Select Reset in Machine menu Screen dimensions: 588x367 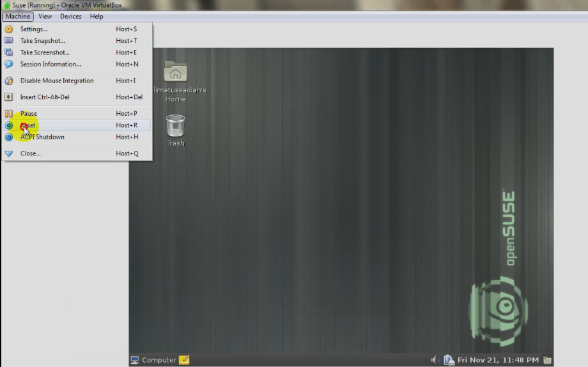click(x=77, y=125)
